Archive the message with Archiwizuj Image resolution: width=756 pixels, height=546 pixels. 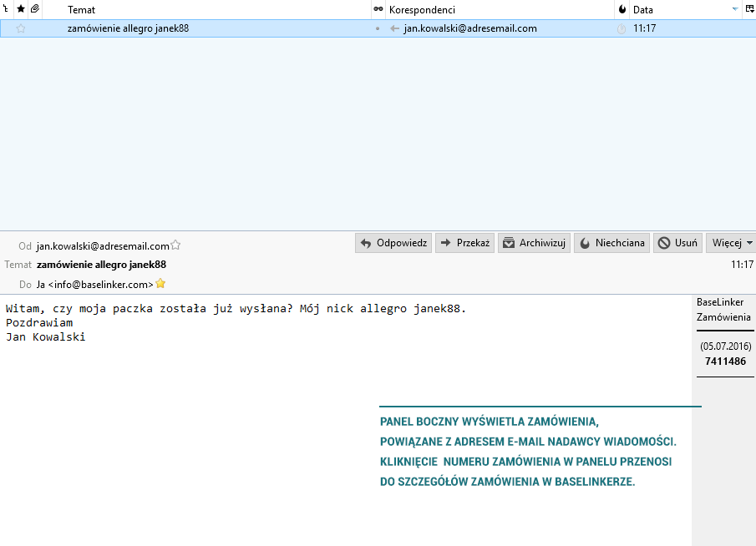click(x=535, y=243)
